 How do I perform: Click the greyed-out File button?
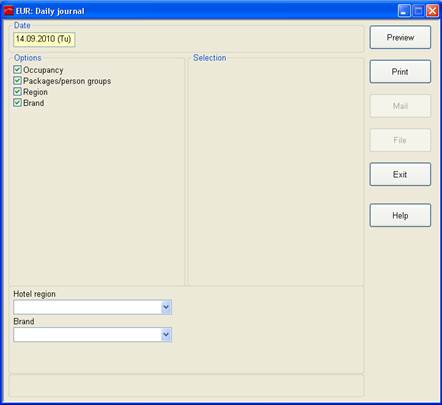click(x=400, y=140)
